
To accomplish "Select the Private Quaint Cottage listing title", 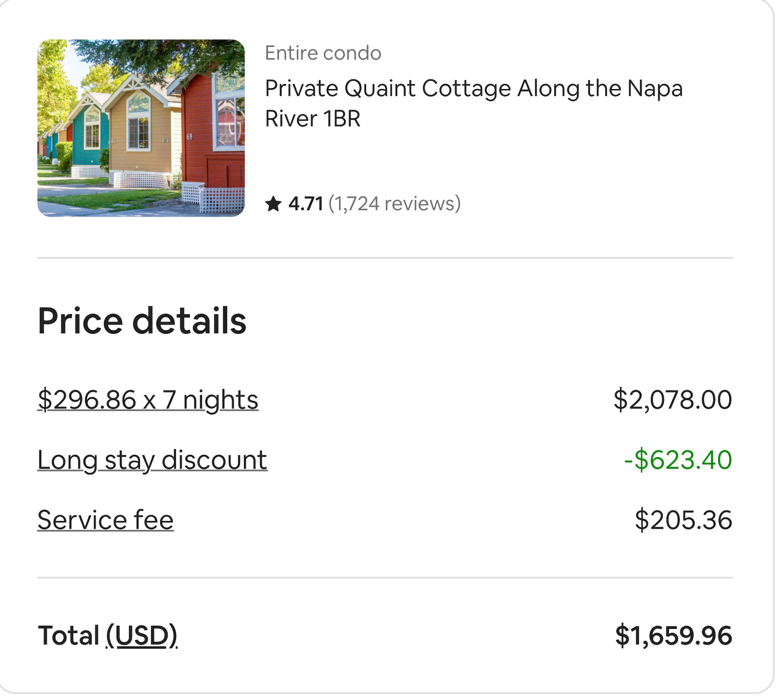I will click(474, 102).
